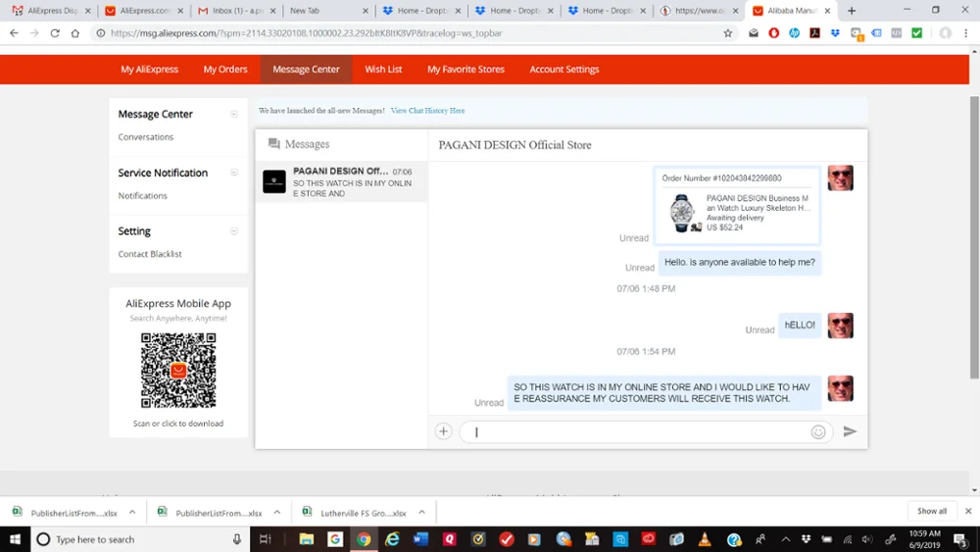Click the Adobe Acrobat extension icon
Viewport: 980px width, 552px height.
(x=814, y=33)
